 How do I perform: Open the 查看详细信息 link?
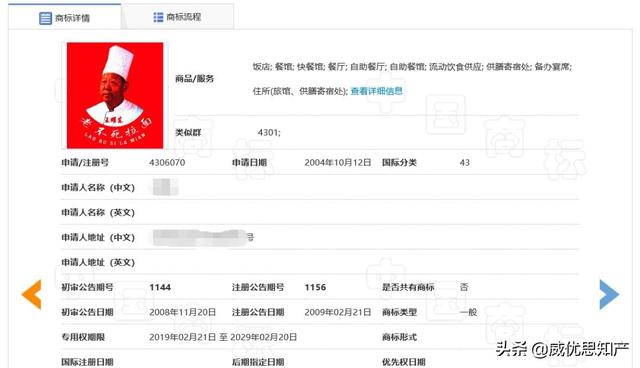377,91
